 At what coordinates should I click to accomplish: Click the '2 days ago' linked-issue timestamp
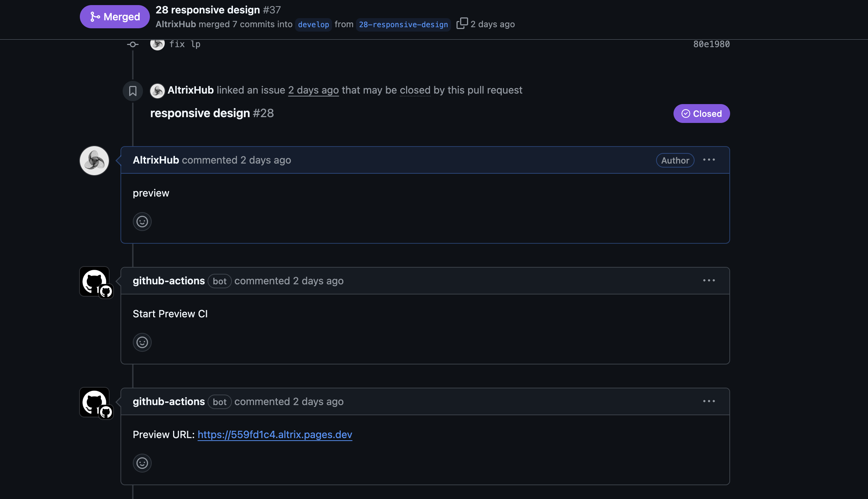point(313,90)
